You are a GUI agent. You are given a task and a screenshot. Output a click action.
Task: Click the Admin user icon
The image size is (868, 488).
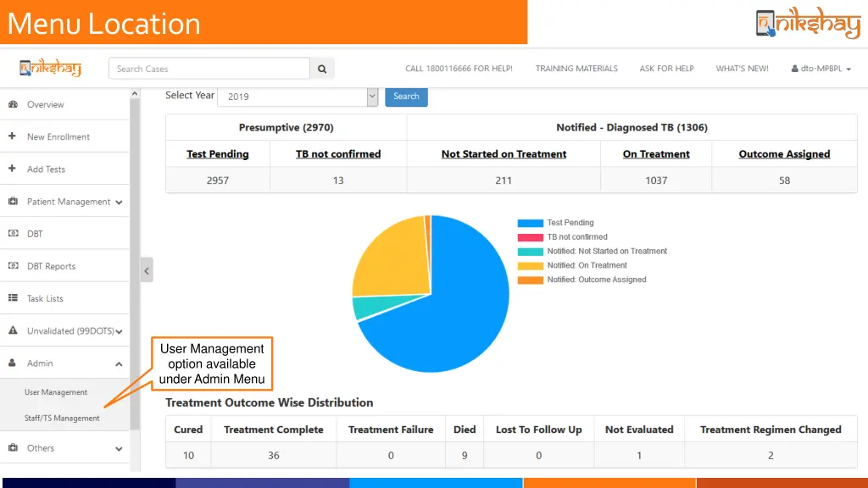point(12,363)
